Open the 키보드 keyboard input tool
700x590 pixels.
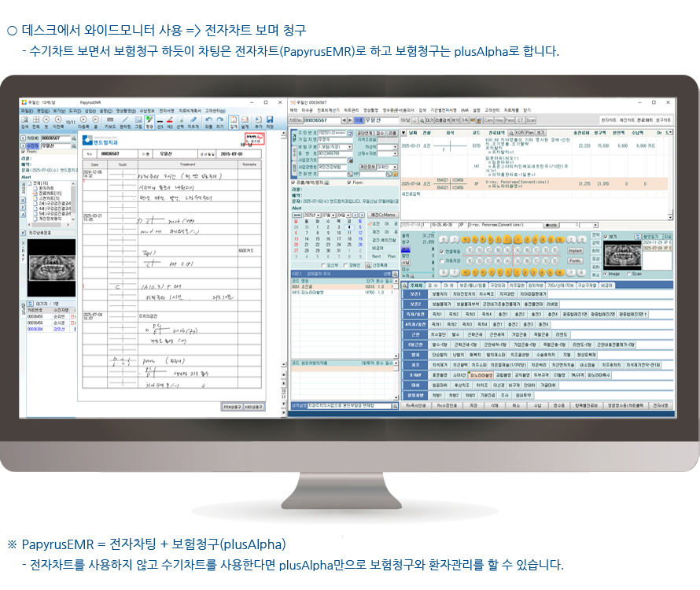[110, 120]
